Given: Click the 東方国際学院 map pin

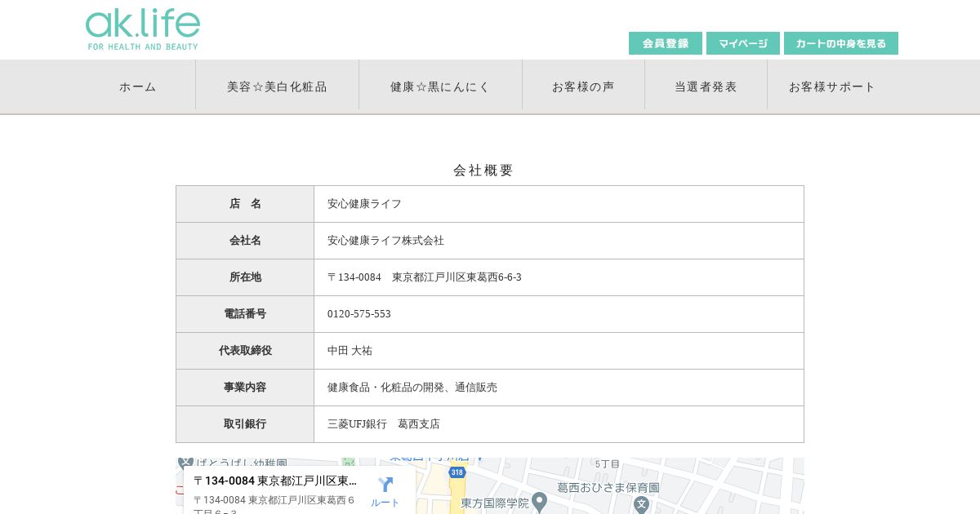Looking at the screenshot, I should (x=539, y=501).
